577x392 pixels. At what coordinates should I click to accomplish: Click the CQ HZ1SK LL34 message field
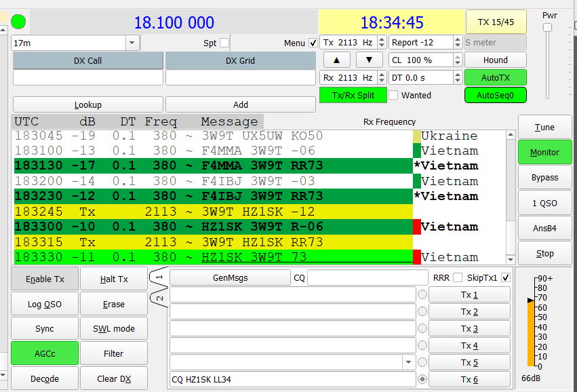tap(293, 379)
